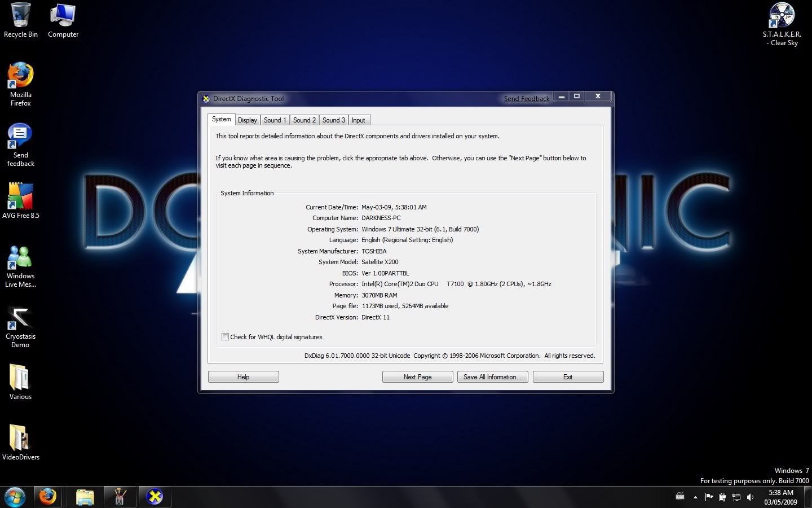Click the page file '1173MB used' text
The image size is (812, 508).
[x=380, y=306]
